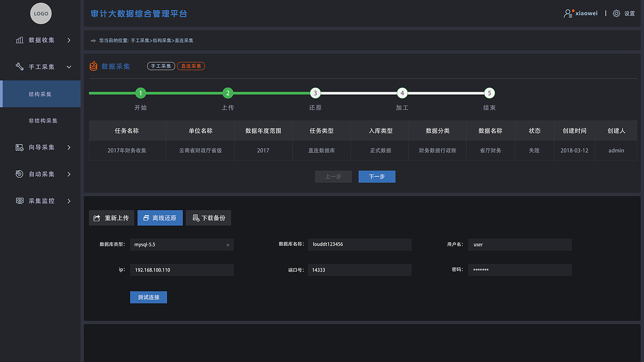
Task: Click the admin creator cell
Action: (616, 150)
